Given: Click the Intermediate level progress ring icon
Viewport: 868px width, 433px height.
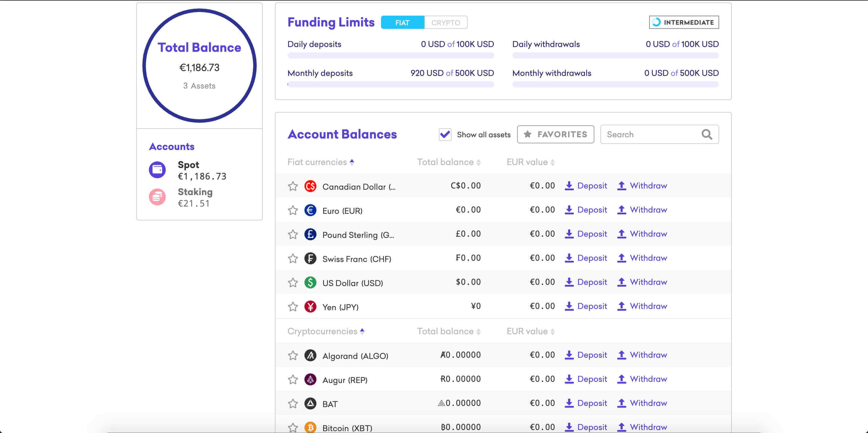Looking at the screenshot, I should pyautogui.click(x=656, y=22).
